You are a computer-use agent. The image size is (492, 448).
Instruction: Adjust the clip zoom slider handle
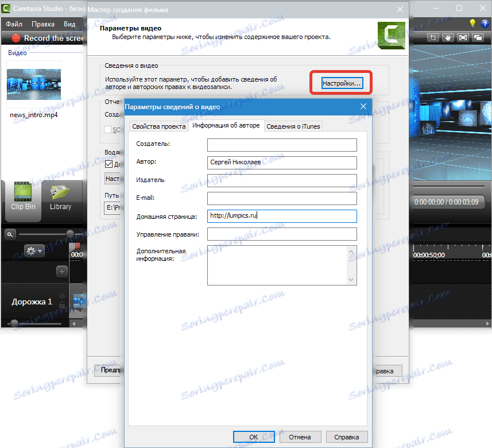pos(69,234)
